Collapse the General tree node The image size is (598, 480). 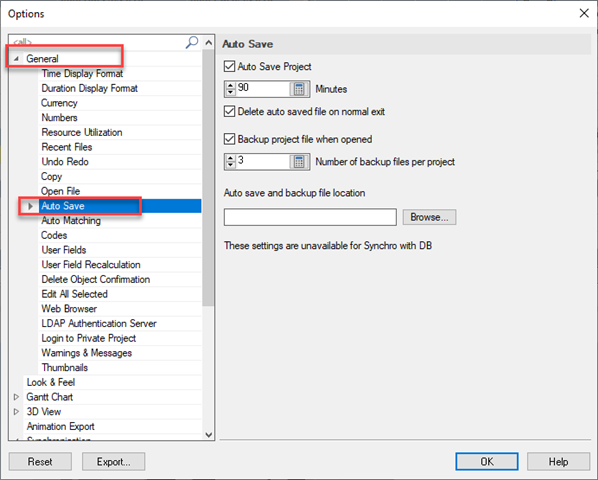(x=16, y=59)
